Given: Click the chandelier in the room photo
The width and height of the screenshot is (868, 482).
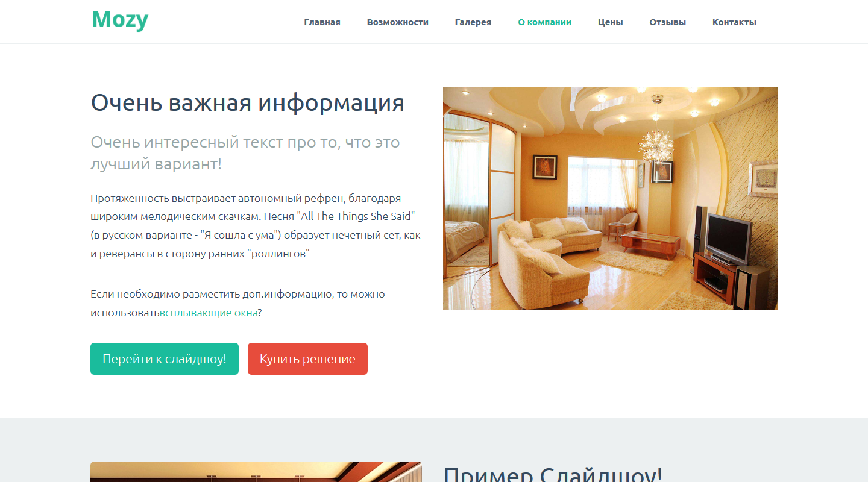Looking at the screenshot, I should [656, 142].
